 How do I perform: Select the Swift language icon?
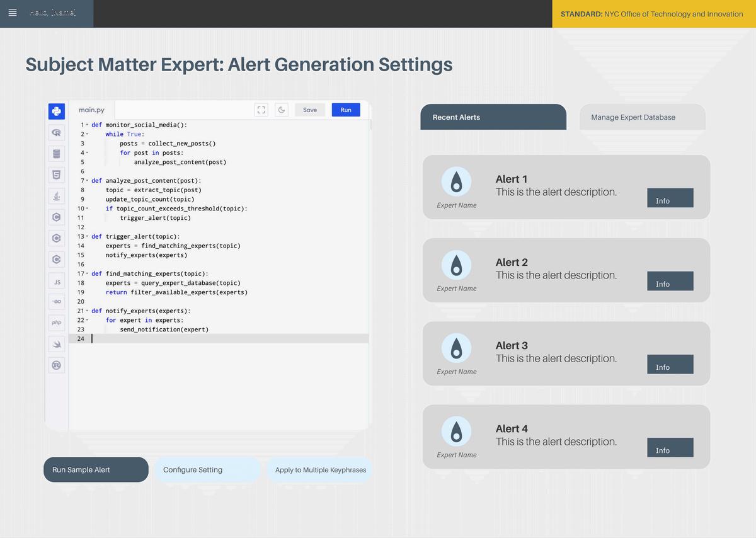(x=57, y=344)
